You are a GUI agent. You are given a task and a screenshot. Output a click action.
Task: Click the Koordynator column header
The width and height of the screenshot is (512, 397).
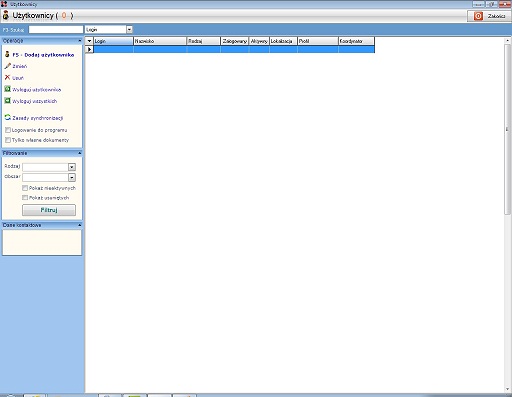click(x=356, y=41)
